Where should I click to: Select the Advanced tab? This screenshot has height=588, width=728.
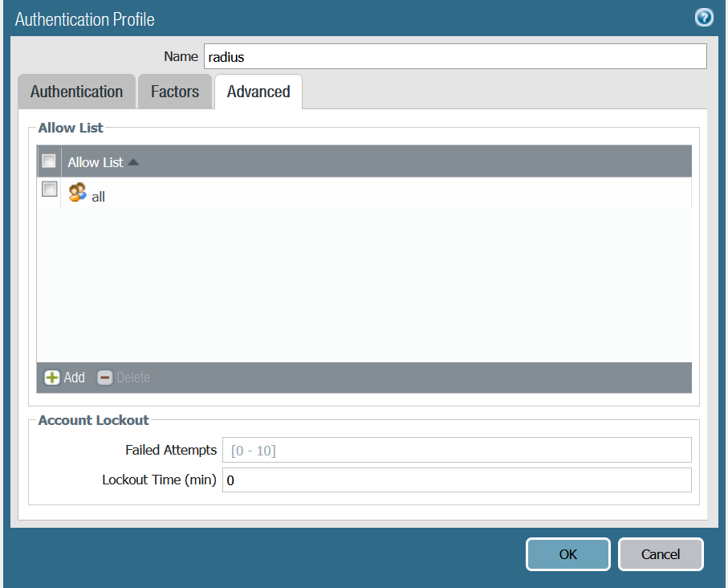(258, 92)
